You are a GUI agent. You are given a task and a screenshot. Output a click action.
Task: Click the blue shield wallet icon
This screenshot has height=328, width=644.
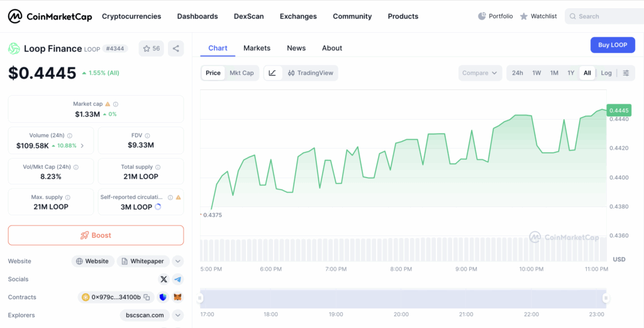tap(163, 297)
